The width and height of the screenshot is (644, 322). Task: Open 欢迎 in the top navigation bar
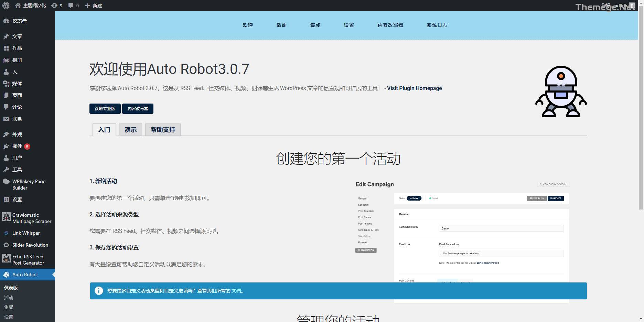(x=248, y=25)
